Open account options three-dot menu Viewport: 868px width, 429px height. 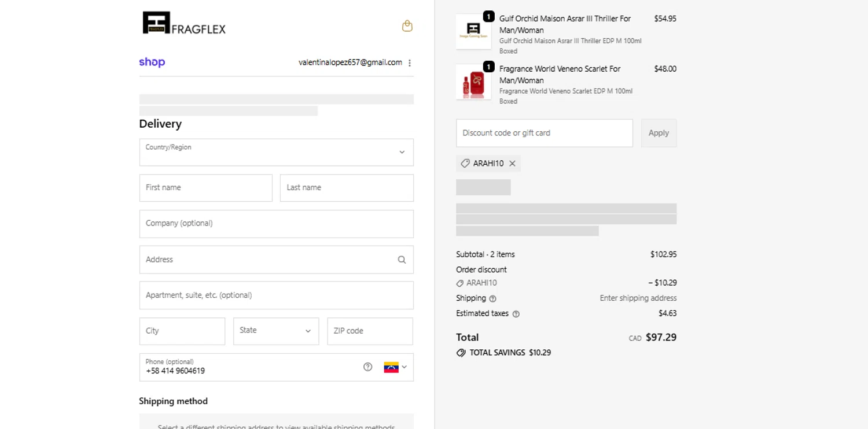click(x=410, y=63)
